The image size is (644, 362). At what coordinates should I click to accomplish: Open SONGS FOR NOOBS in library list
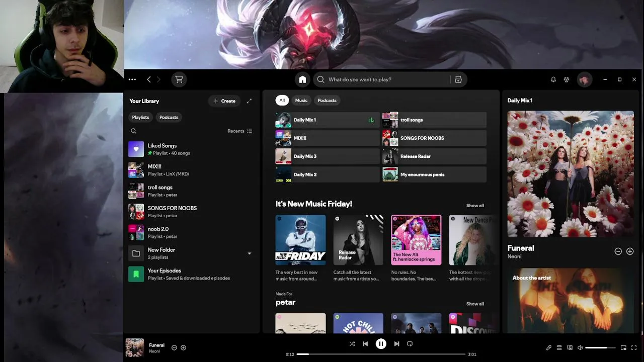(x=191, y=212)
